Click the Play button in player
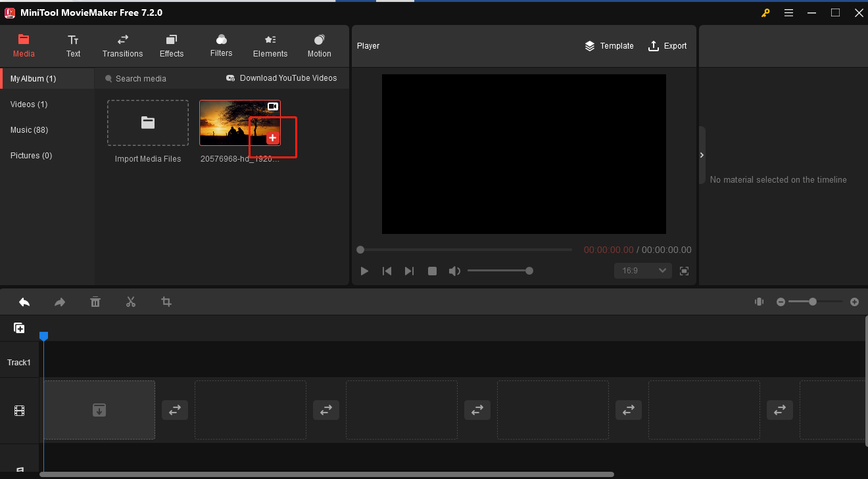 364,271
